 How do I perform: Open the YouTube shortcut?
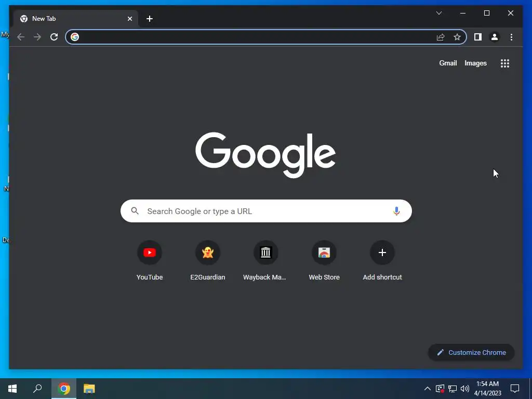(150, 261)
